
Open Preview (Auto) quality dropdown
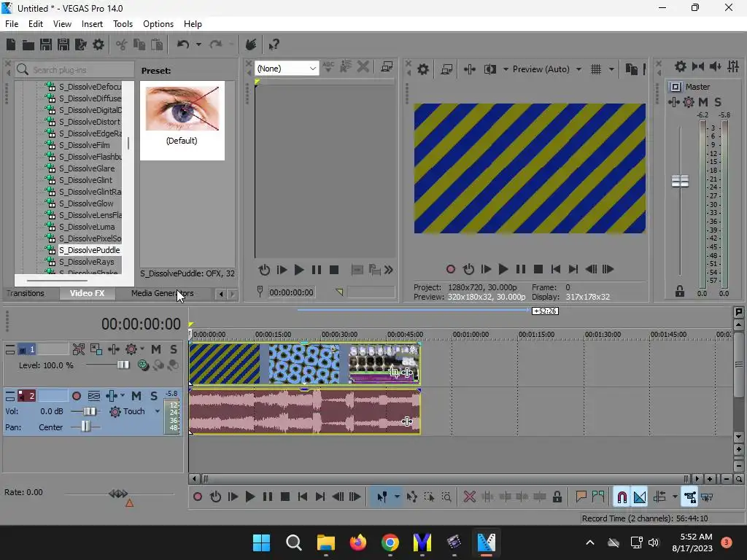[578, 69]
